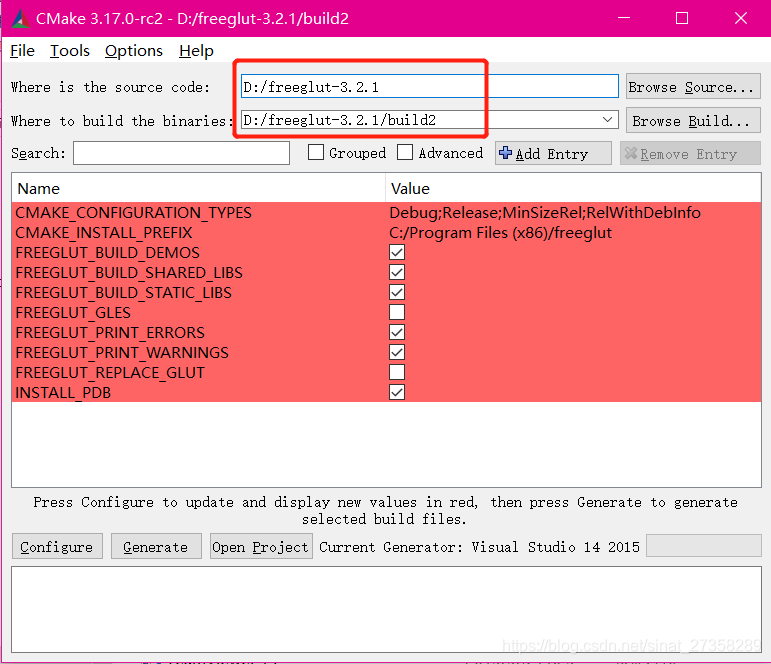Uncheck FREEGLUT_BUILD_STATIC_LIBS option
Screen dimensions: 771x664
[x=397, y=292]
